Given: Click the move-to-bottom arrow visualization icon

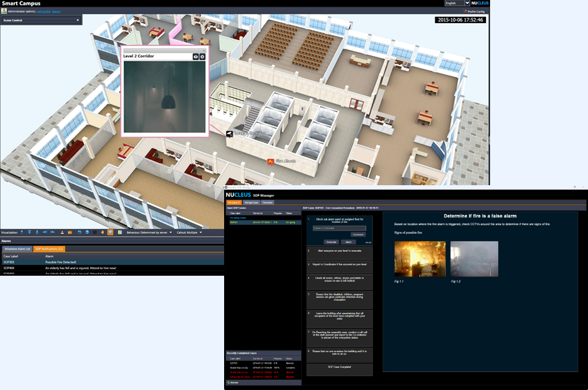Looking at the screenshot, I should point(37,233).
